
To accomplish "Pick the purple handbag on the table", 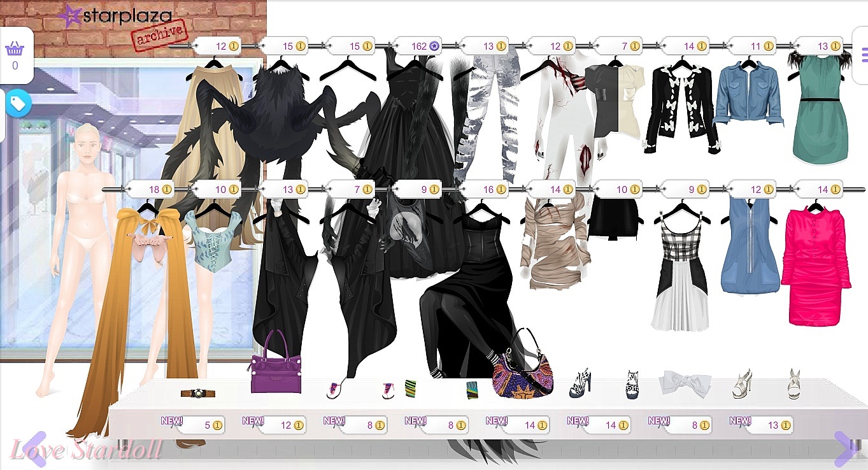I will point(276,362).
